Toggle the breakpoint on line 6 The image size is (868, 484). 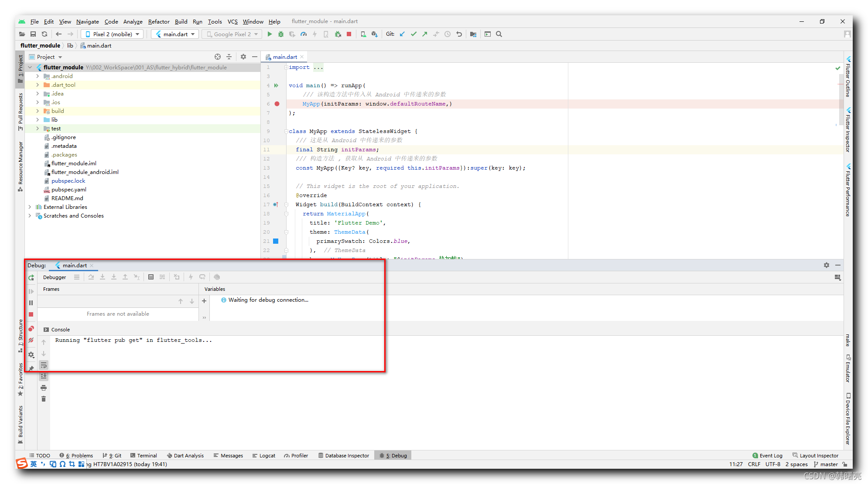pyautogui.click(x=277, y=104)
